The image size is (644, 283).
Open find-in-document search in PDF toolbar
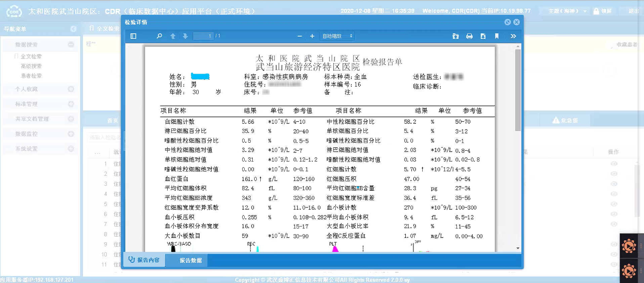[x=159, y=36]
